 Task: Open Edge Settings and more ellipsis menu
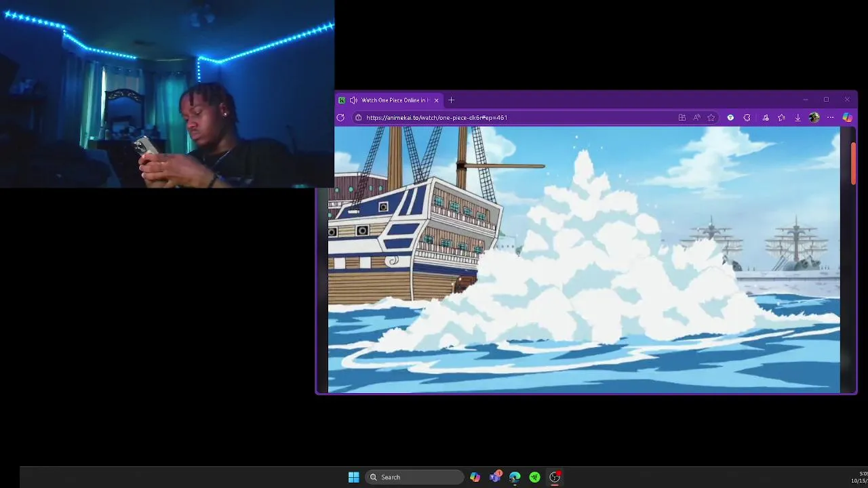click(830, 117)
